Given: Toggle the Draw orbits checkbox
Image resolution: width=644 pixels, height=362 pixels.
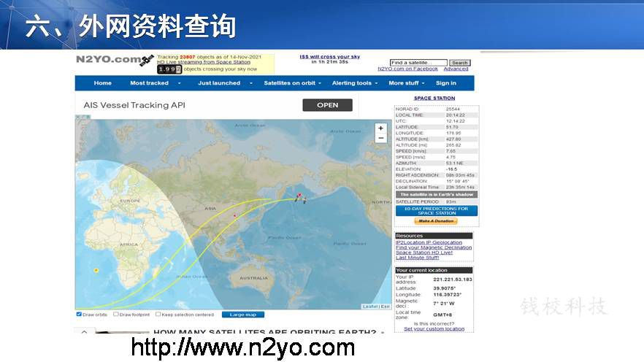Looking at the screenshot, I should coord(79,315).
